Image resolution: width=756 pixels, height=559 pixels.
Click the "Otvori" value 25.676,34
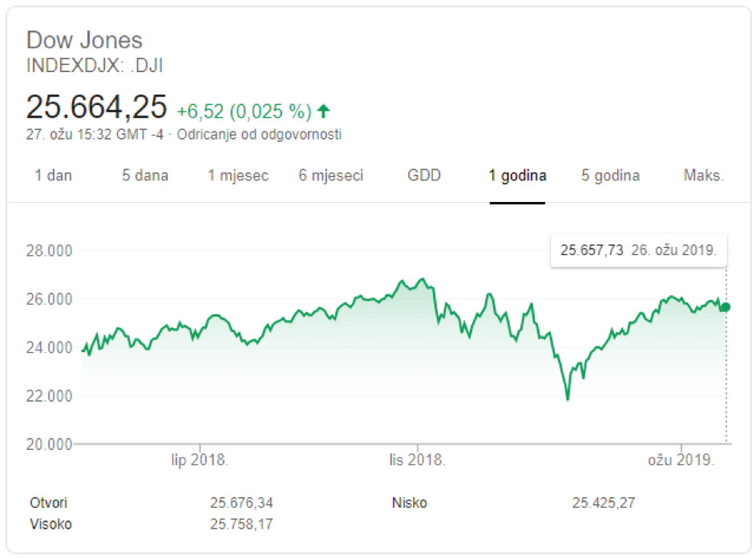[242, 503]
